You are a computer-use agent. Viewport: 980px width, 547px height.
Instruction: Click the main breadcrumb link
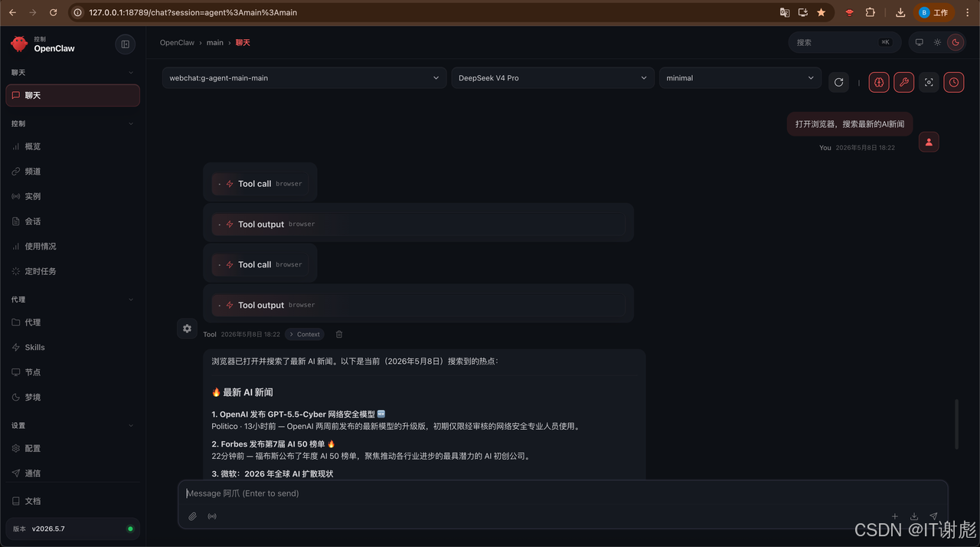[x=215, y=43]
